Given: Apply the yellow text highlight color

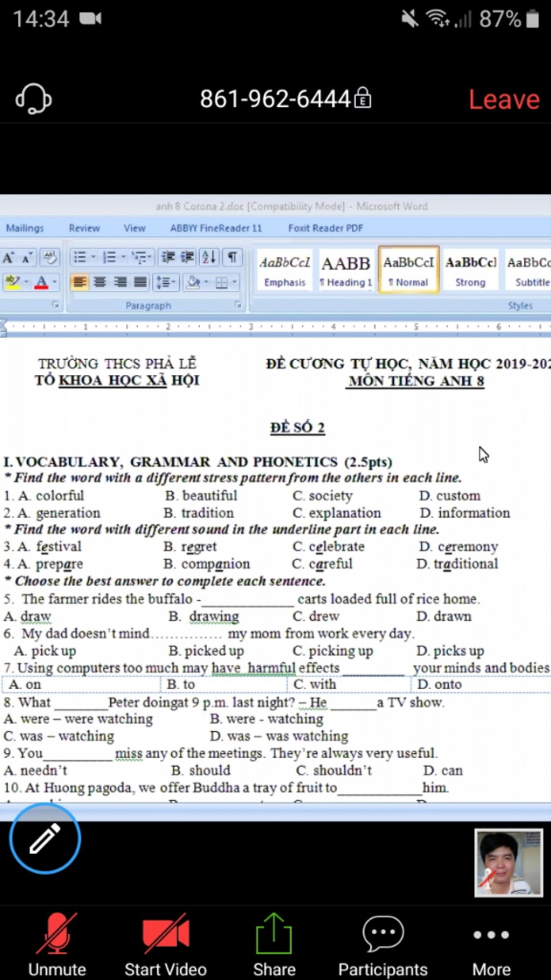Looking at the screenshot, I should [12, 282].
